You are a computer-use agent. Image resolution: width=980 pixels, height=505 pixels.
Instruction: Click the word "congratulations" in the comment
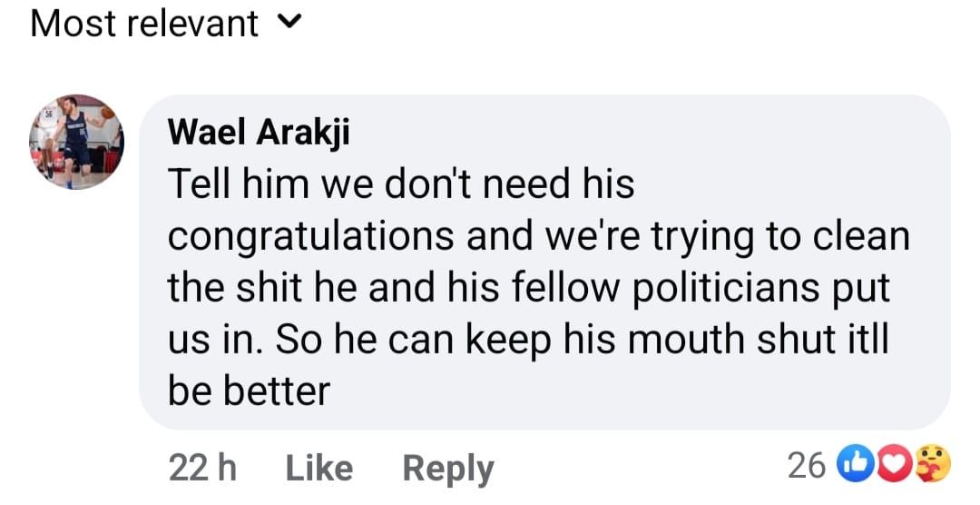point(310,236)
